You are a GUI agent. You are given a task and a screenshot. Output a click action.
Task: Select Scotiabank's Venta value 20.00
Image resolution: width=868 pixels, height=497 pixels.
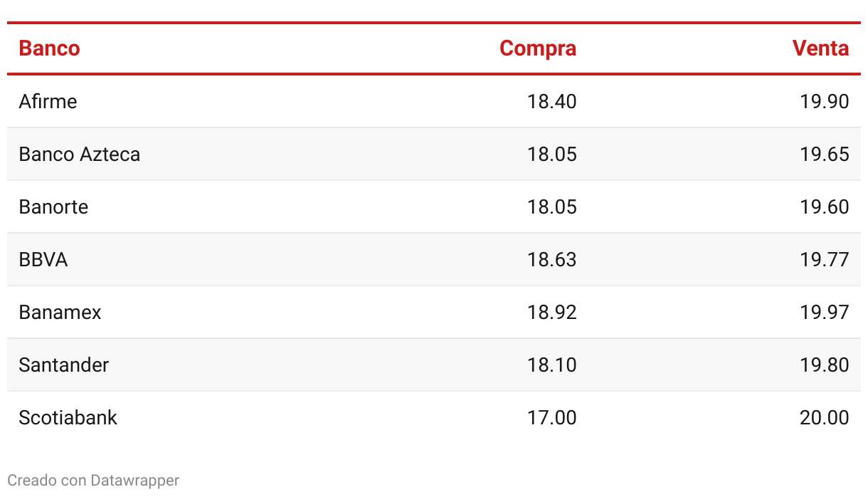[x=825, y=417]
